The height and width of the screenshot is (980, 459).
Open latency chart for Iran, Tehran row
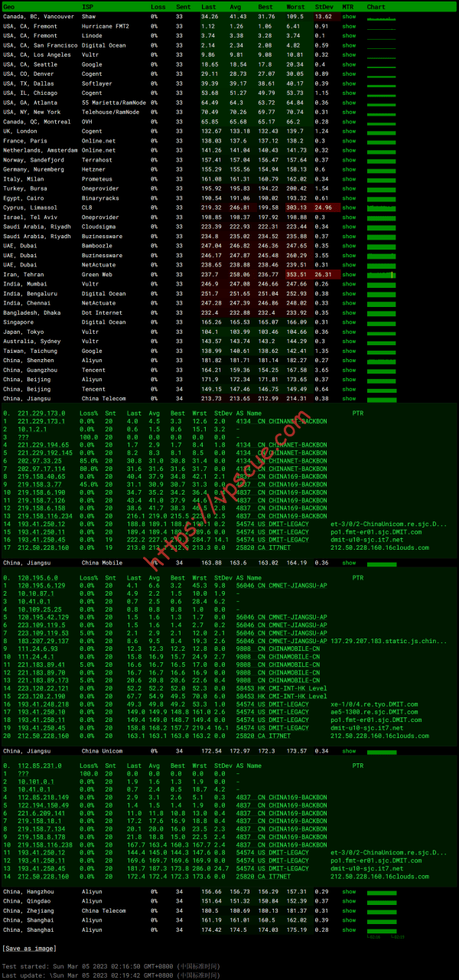click(x=382, y=274)
